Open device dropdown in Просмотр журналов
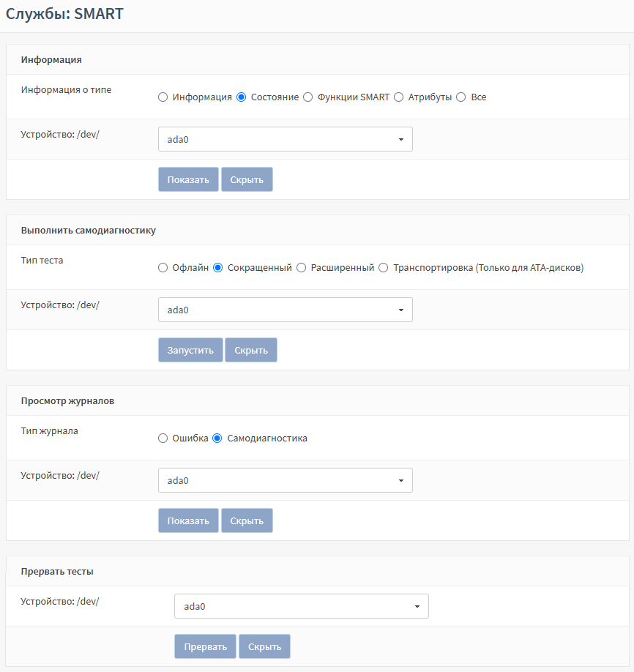Image resolution: width=634 pixels, height=672 pixels. click(285, 480)
